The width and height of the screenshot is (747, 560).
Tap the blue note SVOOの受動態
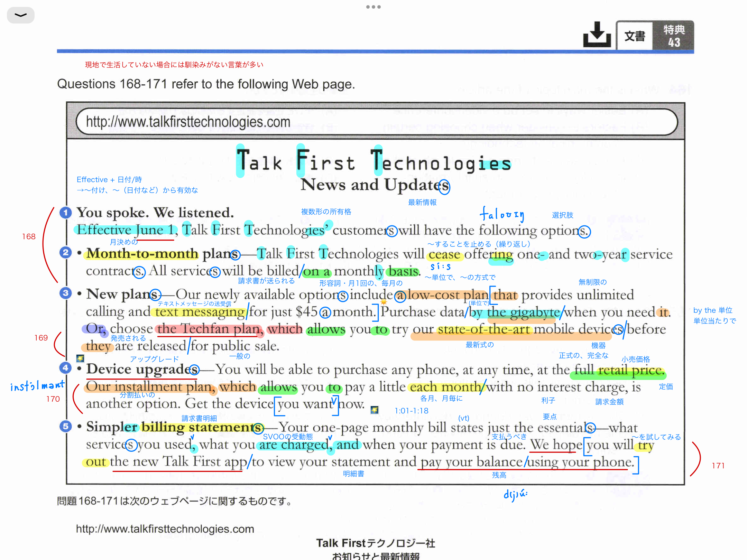[288, 437]
